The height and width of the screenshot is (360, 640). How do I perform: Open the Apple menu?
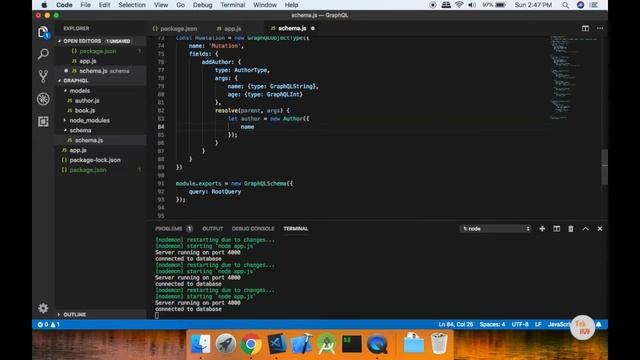pos(44,5)
